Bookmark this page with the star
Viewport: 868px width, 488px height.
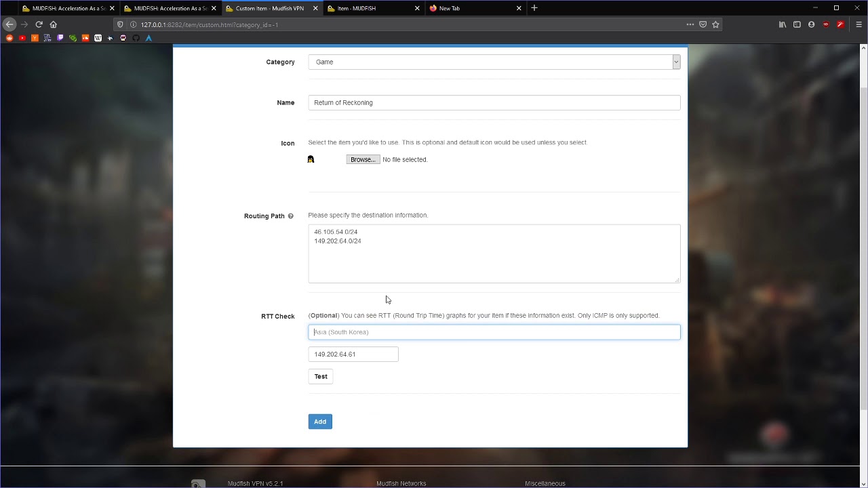715,24
